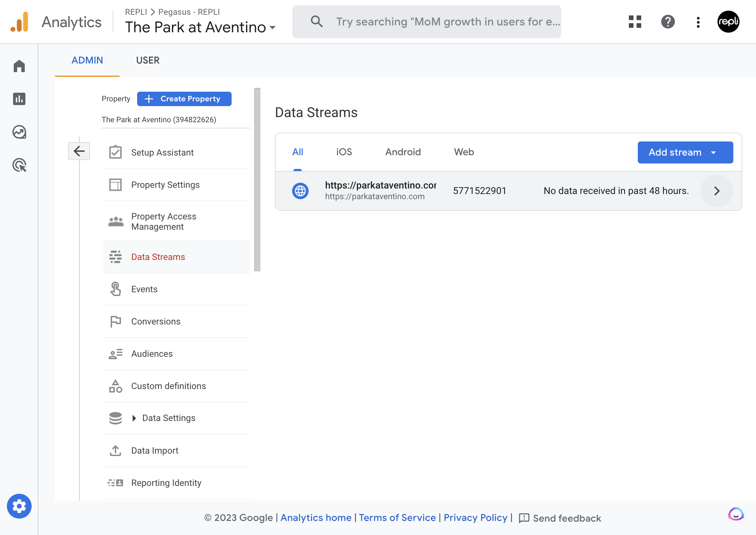
Task: Open Data Import
Action: point(177,451)
